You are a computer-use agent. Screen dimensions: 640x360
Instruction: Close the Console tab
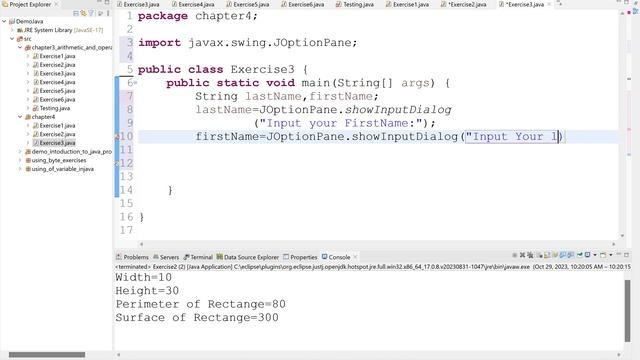coord(355,257)
